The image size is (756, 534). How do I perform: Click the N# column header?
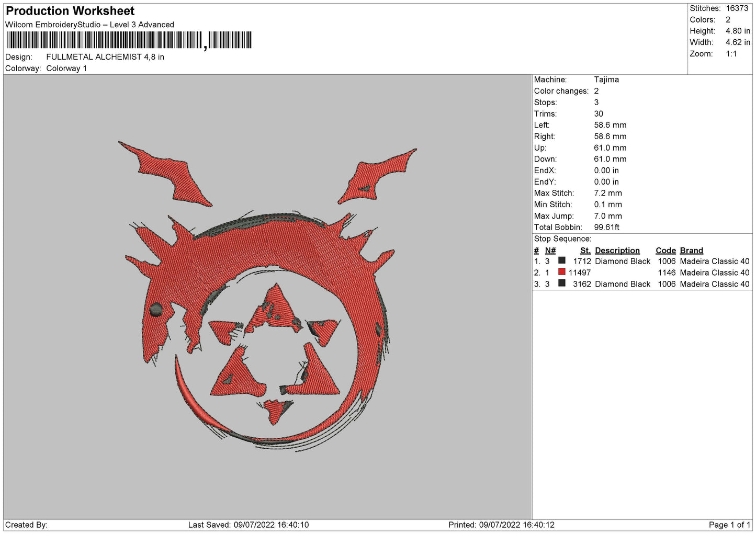(x=550, y=251)
